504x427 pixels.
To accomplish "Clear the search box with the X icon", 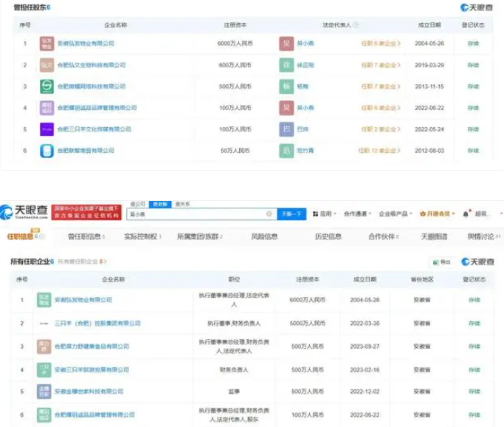I will pos(269,214).
